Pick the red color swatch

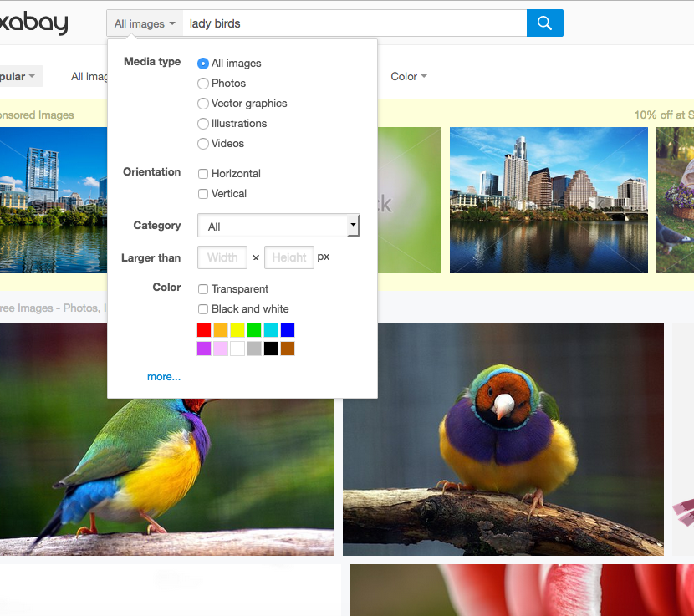coord(204,330)
